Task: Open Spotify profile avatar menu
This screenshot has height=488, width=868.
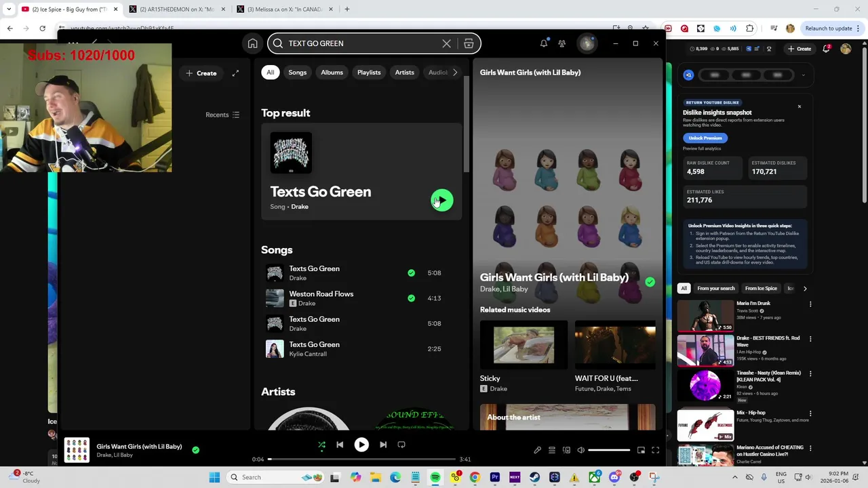Action: [x=587, y=43]
